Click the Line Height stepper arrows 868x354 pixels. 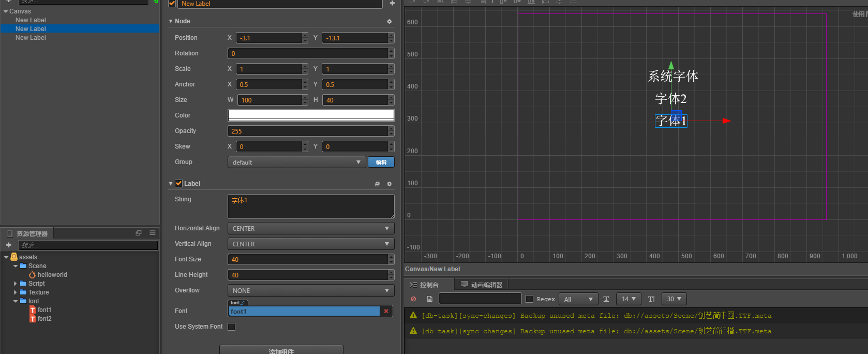click(x=392, y=275)
